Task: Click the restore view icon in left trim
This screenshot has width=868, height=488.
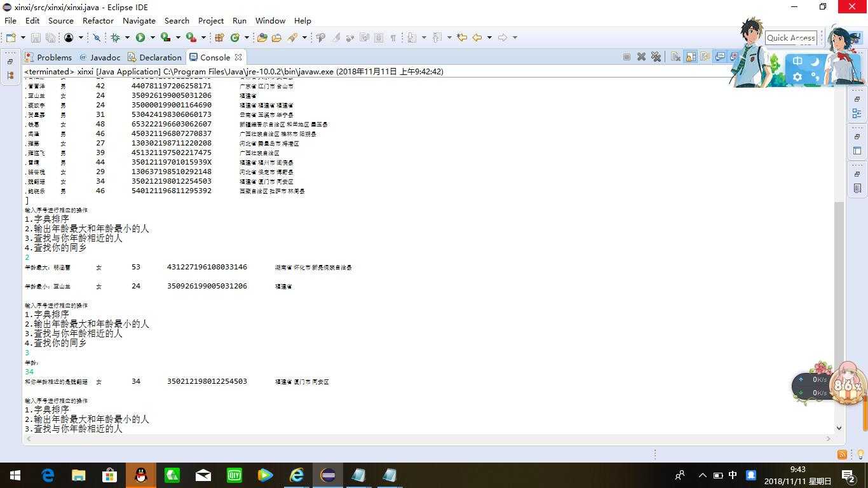Action: coord(10,62)
